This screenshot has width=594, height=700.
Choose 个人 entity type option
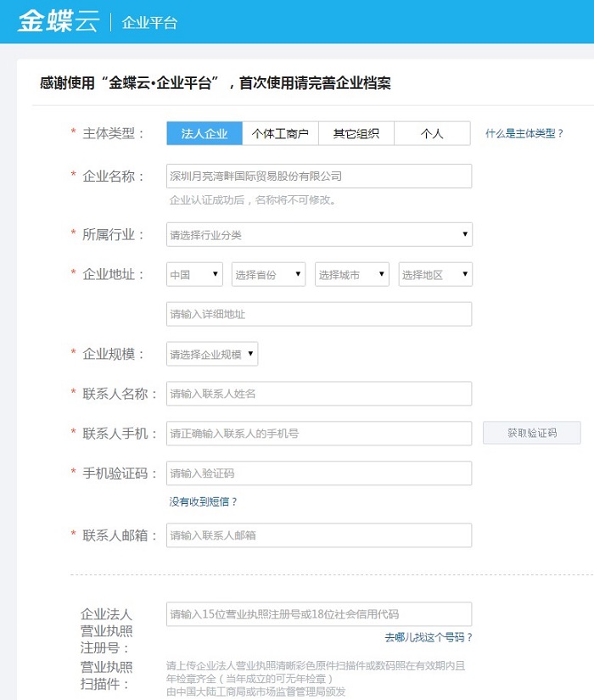coord(432,134)
